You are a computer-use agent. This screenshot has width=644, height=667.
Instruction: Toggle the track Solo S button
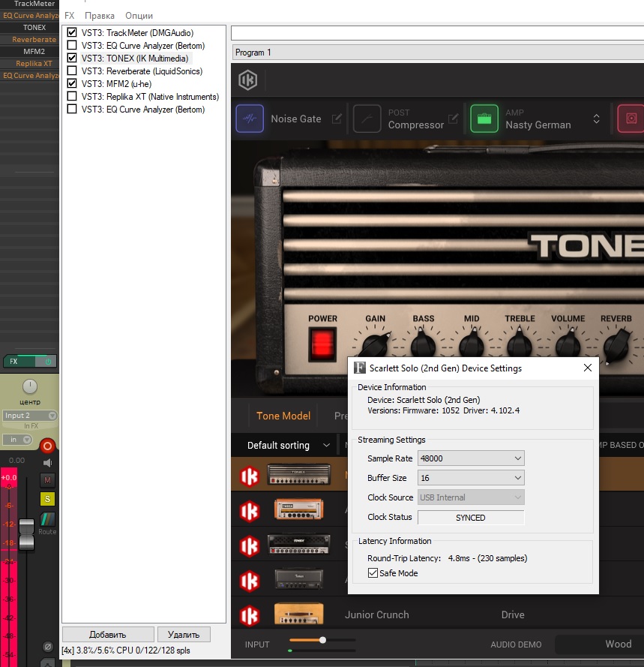tap(48, 498)
